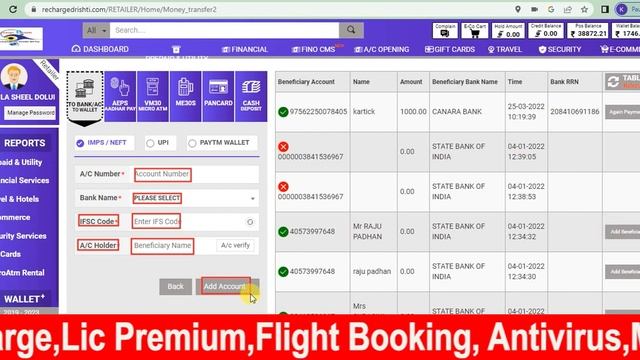Click Bank RRN 208410691186

tap(575, 112)
